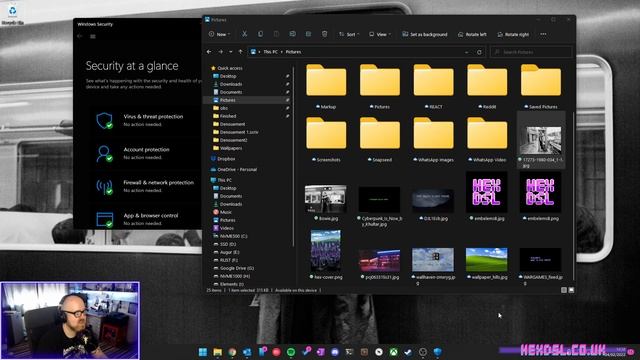640x360 pixels.
Task: Open the Windows Start menu
Action: tap(203, 352)
